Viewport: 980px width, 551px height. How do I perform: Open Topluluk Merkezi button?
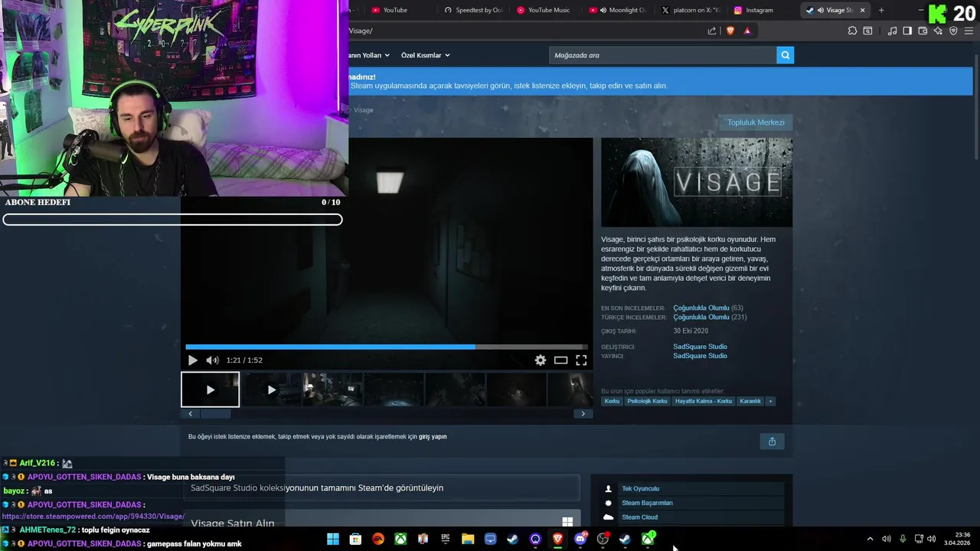[756, 122]
